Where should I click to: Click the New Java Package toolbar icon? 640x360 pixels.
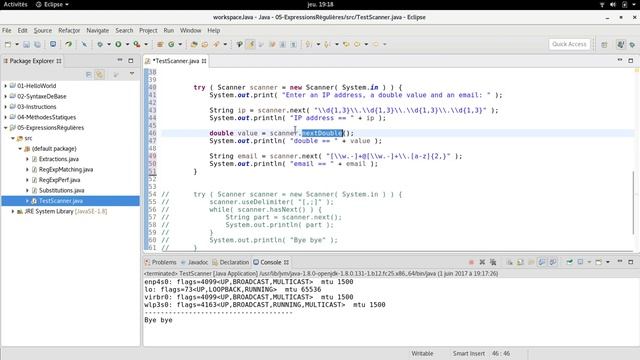160,44
